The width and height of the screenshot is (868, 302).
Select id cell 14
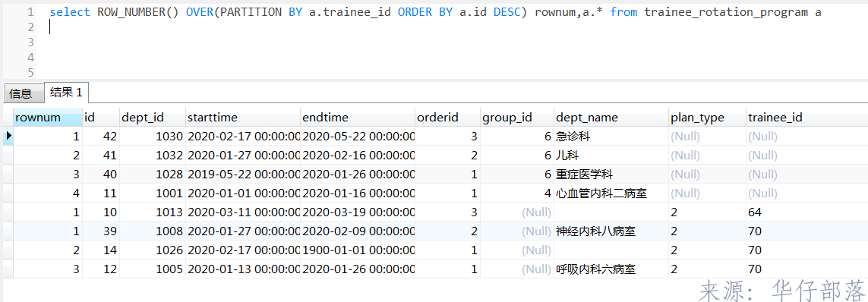[x=101, y=250]
